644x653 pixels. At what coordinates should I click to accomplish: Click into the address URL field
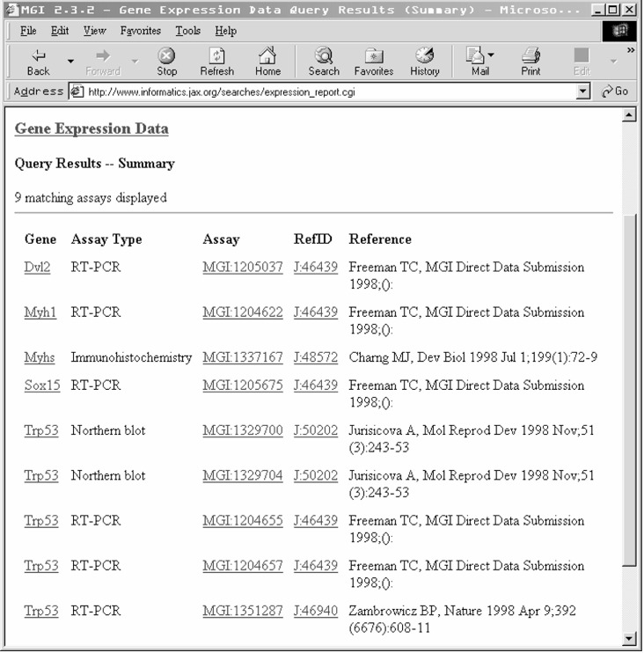331,92
